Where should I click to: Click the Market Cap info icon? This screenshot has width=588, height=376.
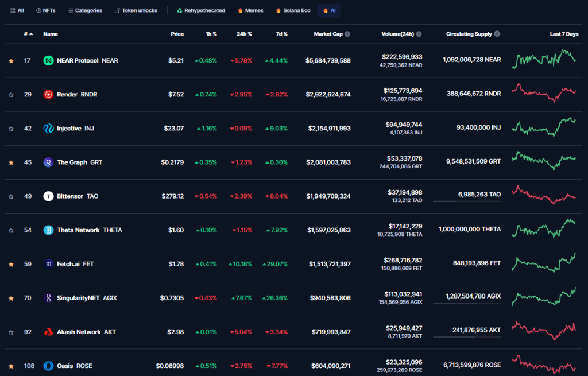coord(347,34)
